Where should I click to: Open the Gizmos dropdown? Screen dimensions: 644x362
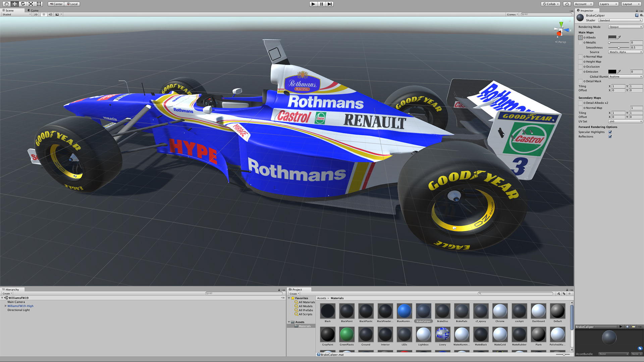(513, 14)
